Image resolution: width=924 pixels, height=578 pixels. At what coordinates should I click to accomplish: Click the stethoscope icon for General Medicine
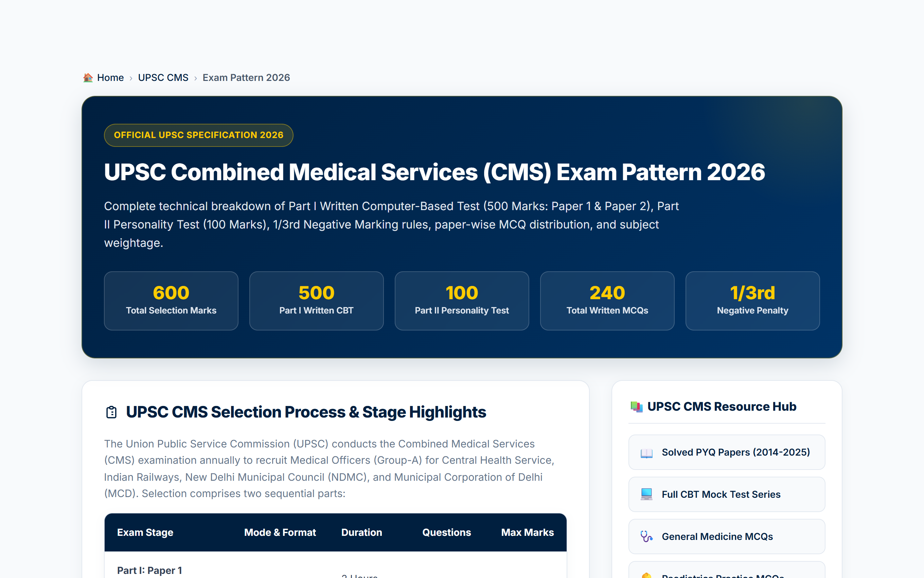click(646, 537)
